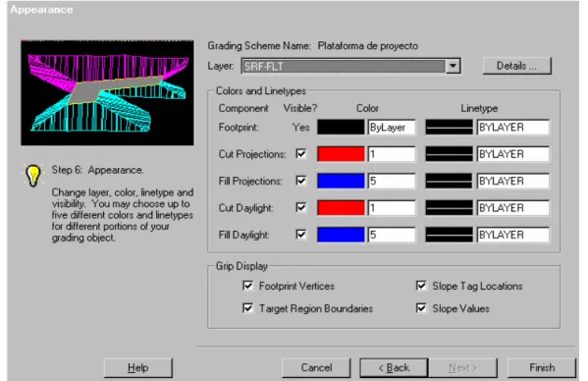Click Finish to complete the wizard

pos(542,368)
